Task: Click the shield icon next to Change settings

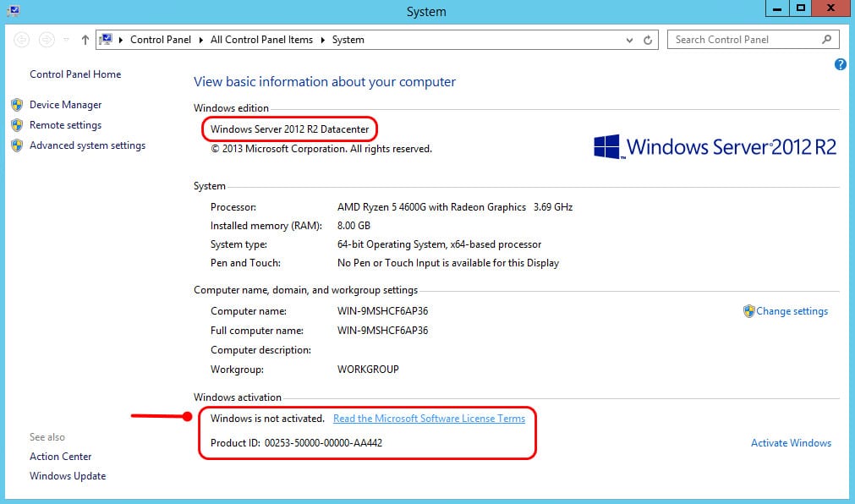Action: 749,311
